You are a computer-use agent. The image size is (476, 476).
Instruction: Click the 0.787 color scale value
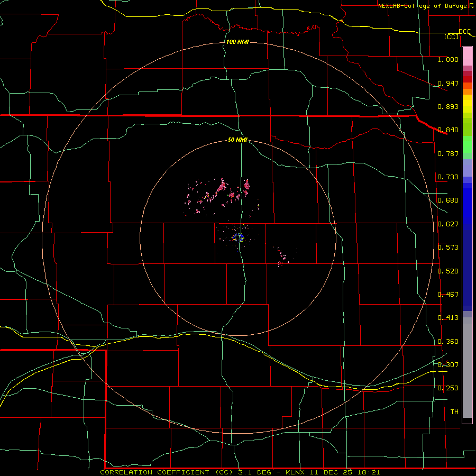[448, 153]
